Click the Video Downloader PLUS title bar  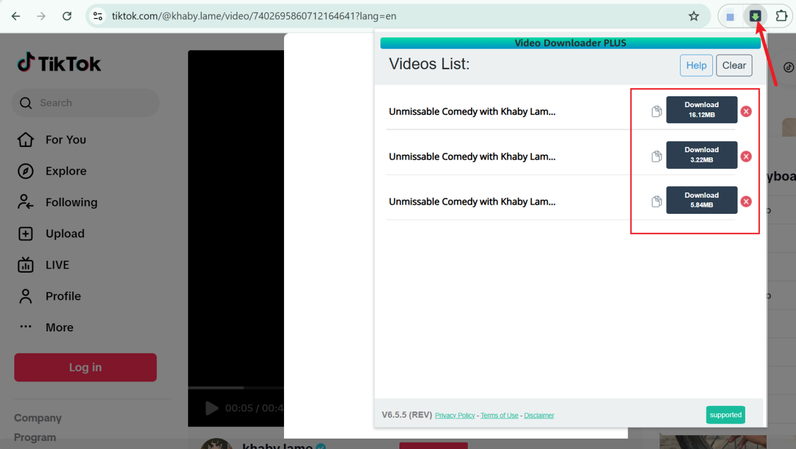pos(570,43)
